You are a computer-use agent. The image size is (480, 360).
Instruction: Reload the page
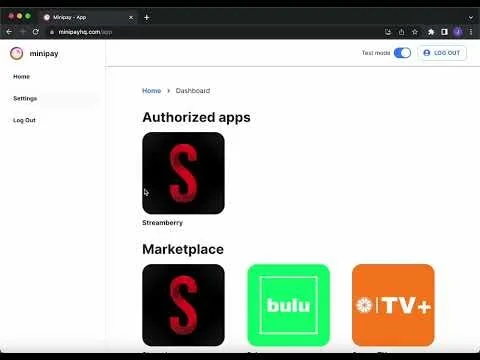pyautogui.click(x=36, y=32)
